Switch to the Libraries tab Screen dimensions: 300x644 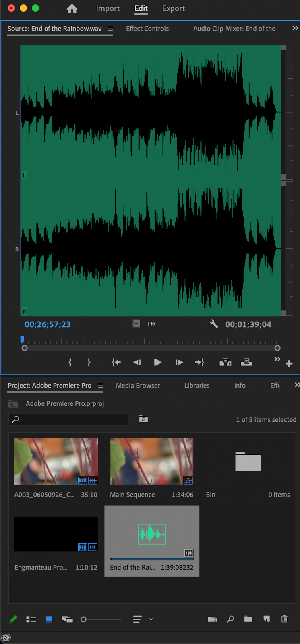point(197,386)
